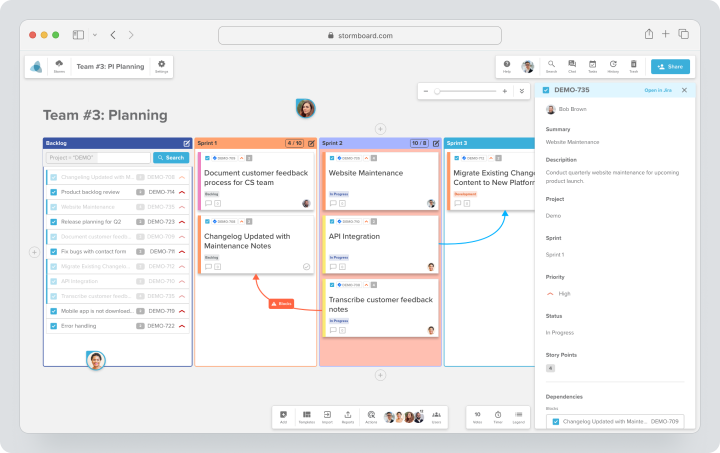The height and width of the screenshot is (453, 720).
Task: Adjust the board zoom slider handle
Action: [x=437, y=91]
